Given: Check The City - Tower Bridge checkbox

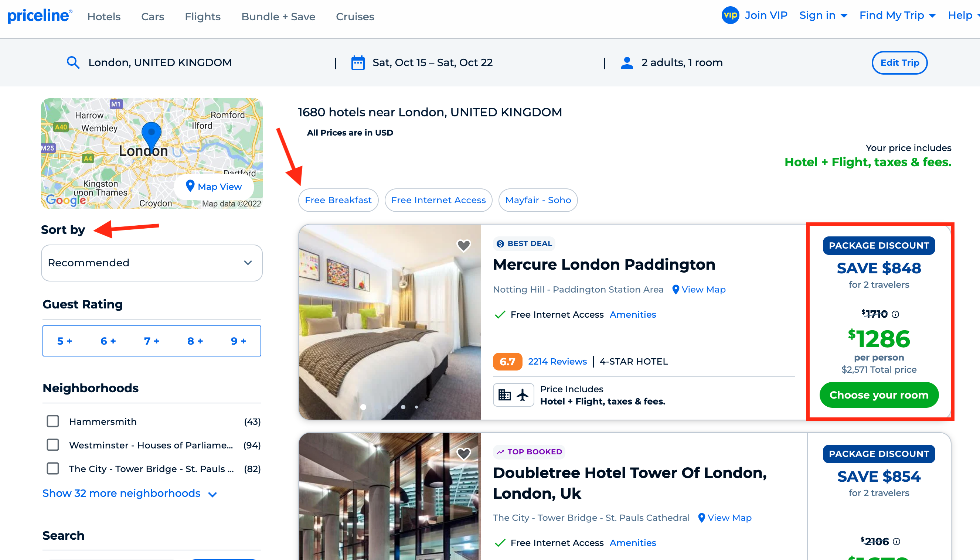Looking at the screenshot, I should coord(53,468).
